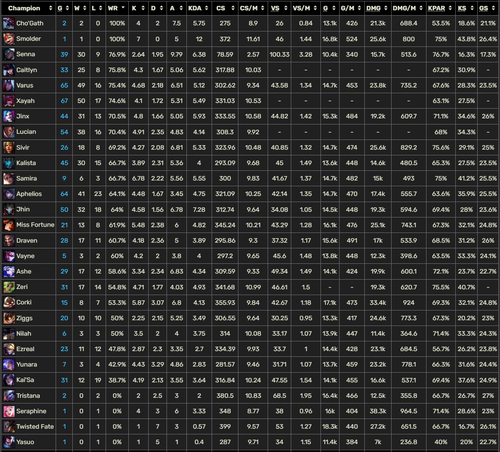Sort table by Champion column header
Image resolution: width=500 pixels, height=452 pixels.
(28, 8)
